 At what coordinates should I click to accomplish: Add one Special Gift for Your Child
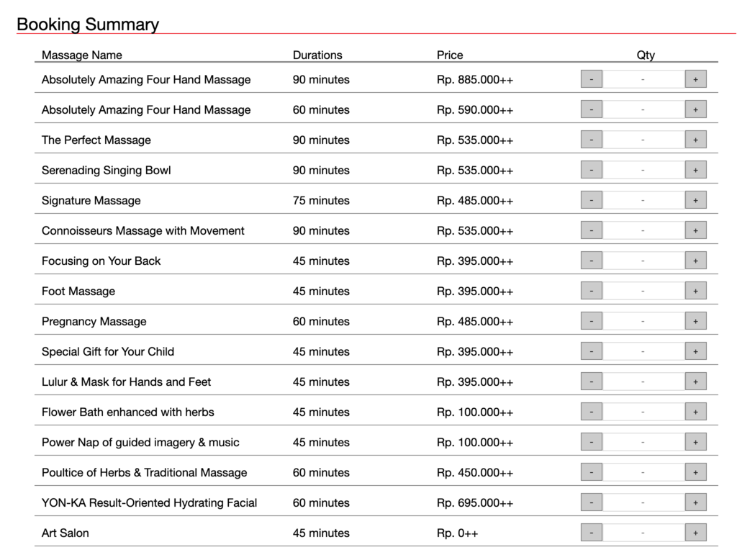point(696,351)
